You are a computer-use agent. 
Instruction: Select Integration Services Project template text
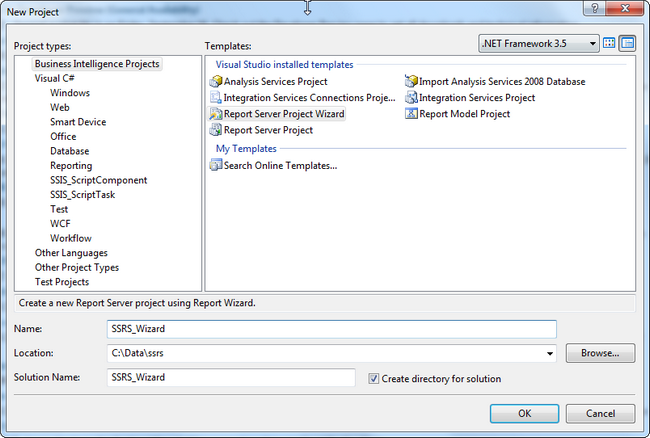click(x=477, y=98)
